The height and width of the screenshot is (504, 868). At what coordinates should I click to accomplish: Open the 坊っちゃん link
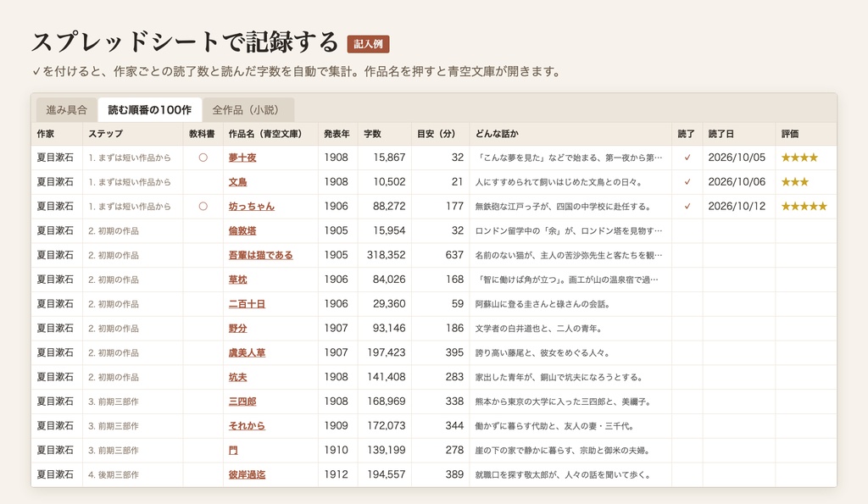coord(251,207)
